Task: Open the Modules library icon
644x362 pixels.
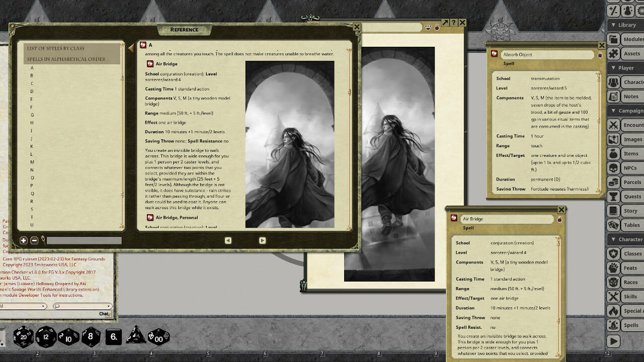Action: 613,39
